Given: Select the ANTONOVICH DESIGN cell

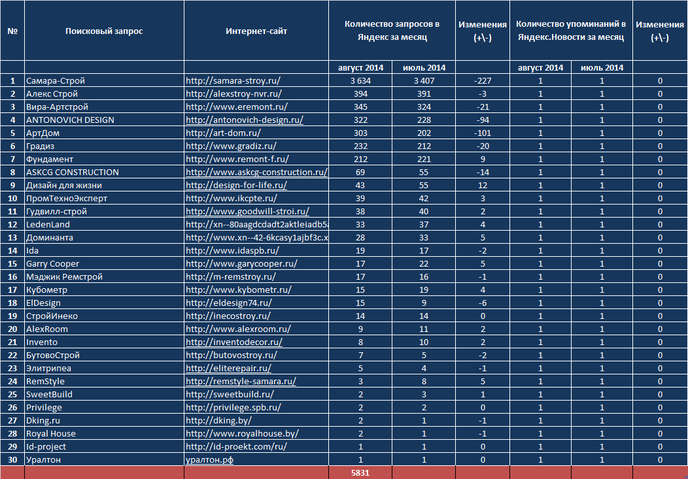Looking at the screenshot, I should [104, 120].
